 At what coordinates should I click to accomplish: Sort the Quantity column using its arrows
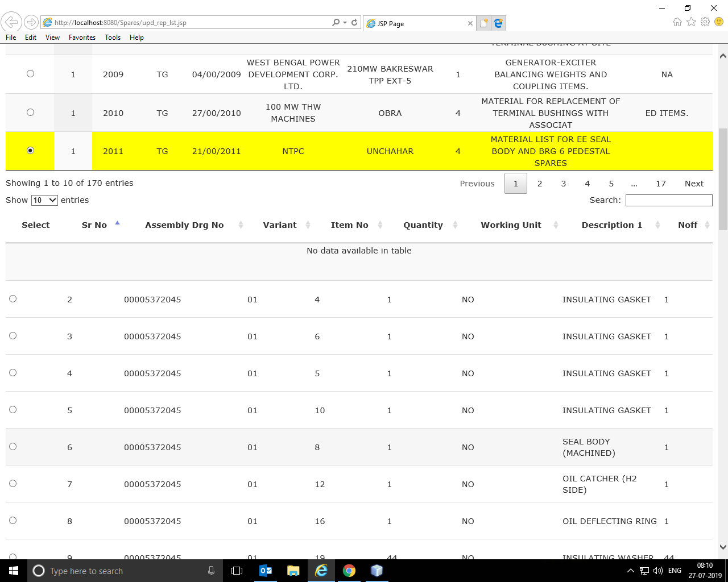pos(455,225)
